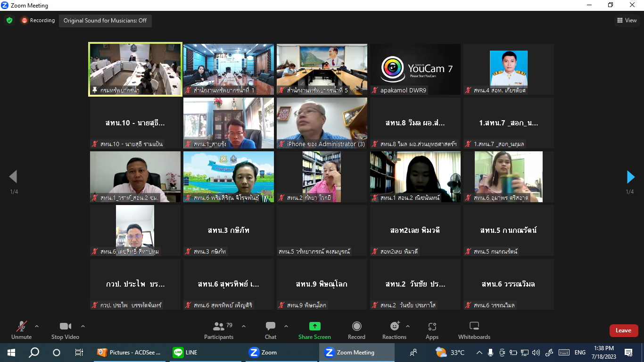Click the Unmute microphone icon

click(21, 326)
